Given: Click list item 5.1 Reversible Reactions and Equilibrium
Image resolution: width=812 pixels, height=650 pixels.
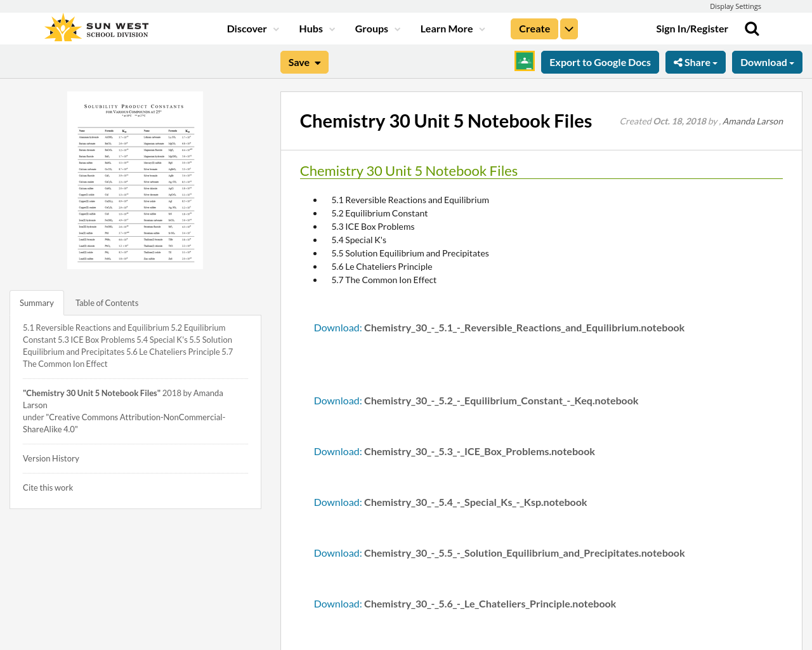Looking at the screenshot, I should coord(410,200).
